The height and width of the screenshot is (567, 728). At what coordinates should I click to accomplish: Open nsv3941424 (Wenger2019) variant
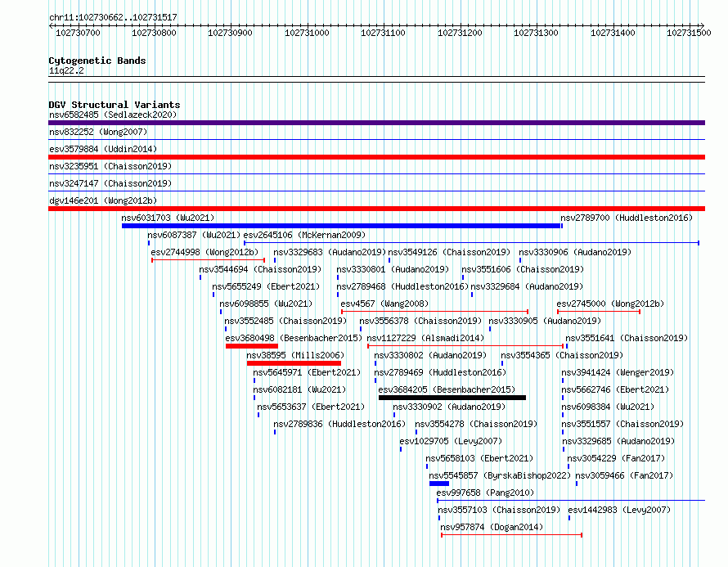point(618,372)
